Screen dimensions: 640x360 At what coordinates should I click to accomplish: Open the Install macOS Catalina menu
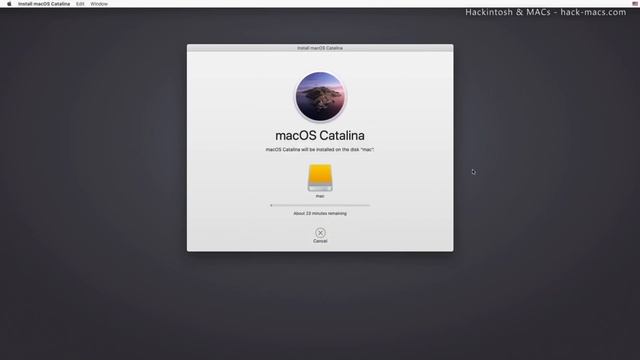(x=44, y=4)
